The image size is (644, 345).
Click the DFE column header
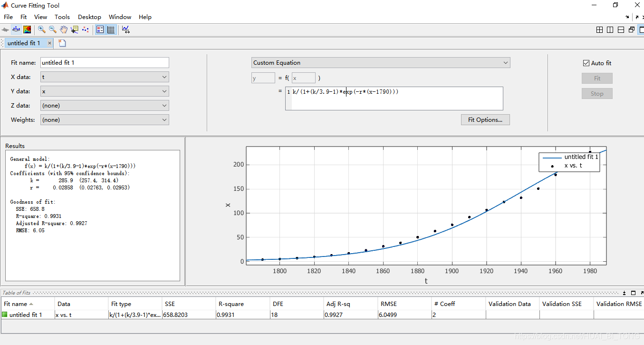click(297, 304)
